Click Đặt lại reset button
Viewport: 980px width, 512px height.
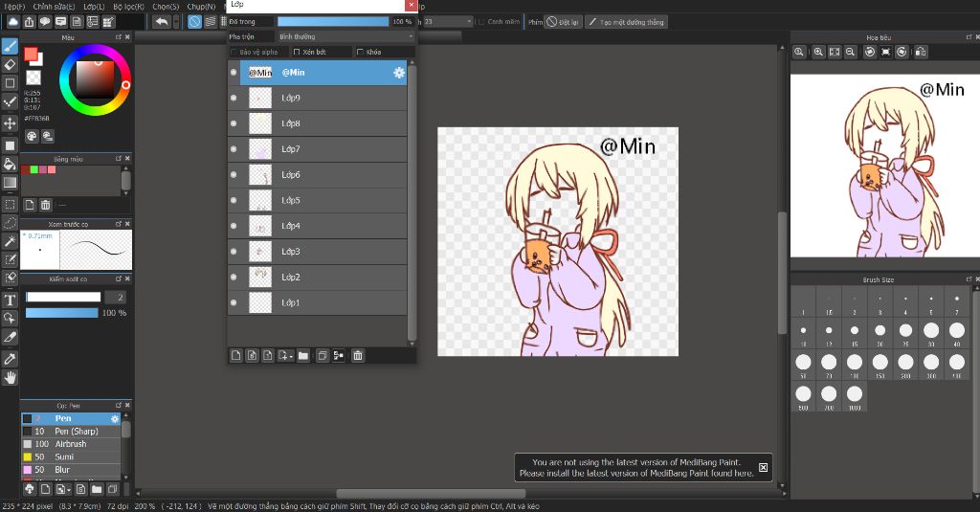(563, 22)
